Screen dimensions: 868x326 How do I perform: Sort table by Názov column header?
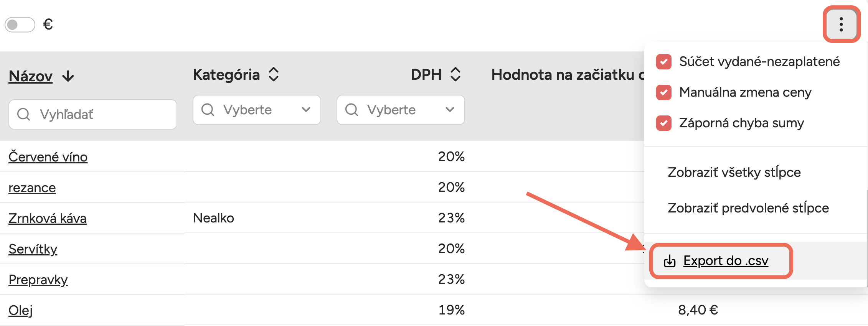click(31, 76)
